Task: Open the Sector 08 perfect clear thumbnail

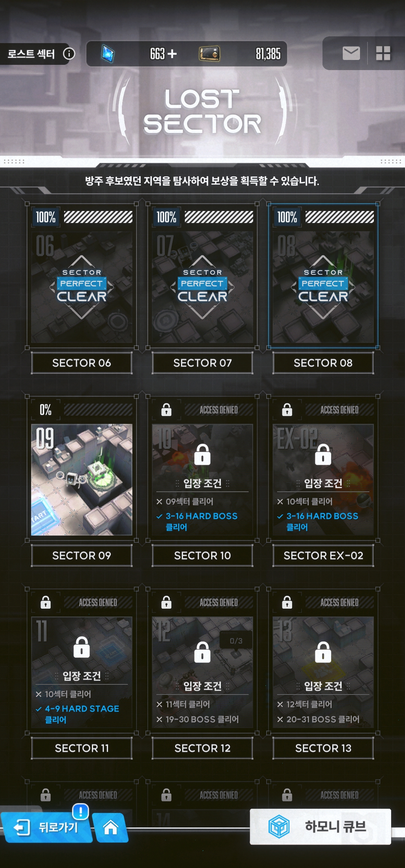Action: coord(323,287)
